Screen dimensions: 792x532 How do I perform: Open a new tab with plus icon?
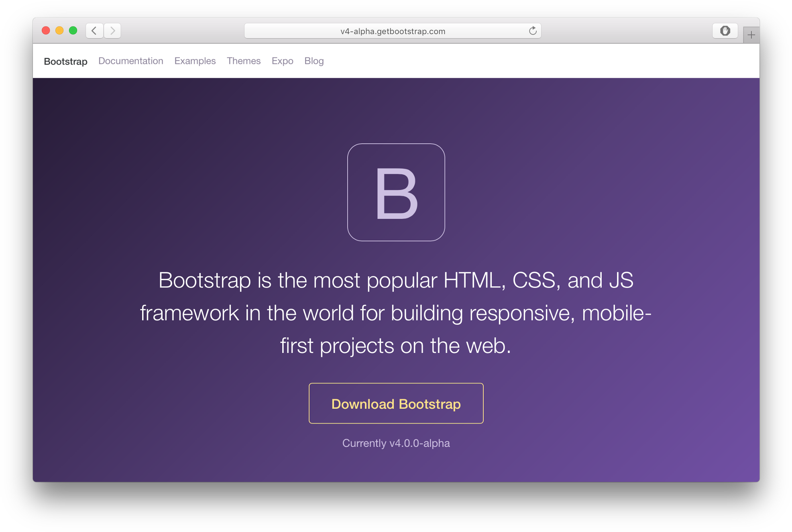click(751, 35)
